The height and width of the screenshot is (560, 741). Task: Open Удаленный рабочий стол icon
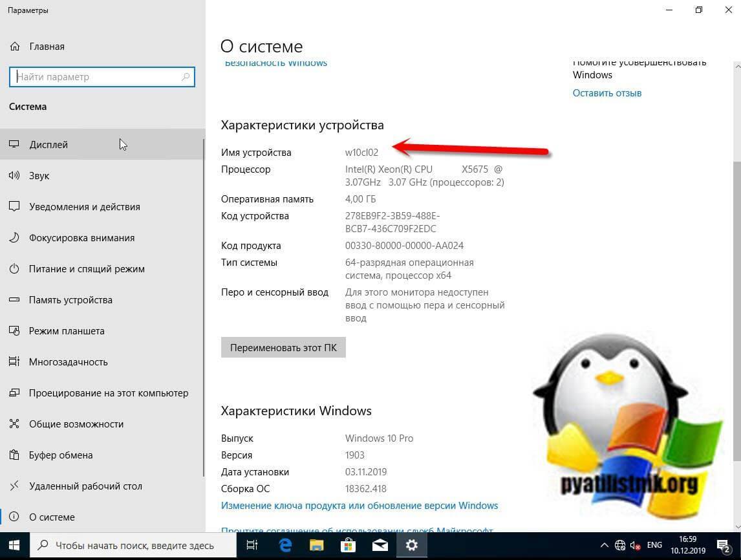(14, 486)
